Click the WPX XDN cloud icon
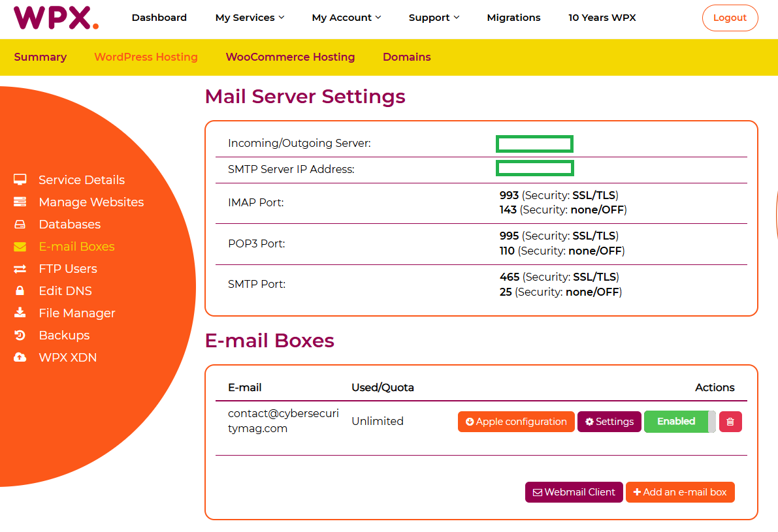The width and height of the screenshot is (778, 532). 20,358
